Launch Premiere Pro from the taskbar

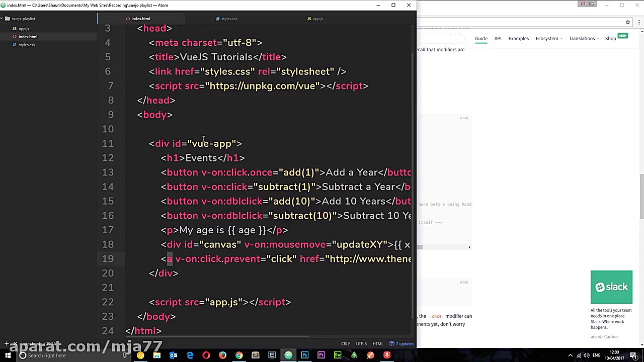coord(321,355)
